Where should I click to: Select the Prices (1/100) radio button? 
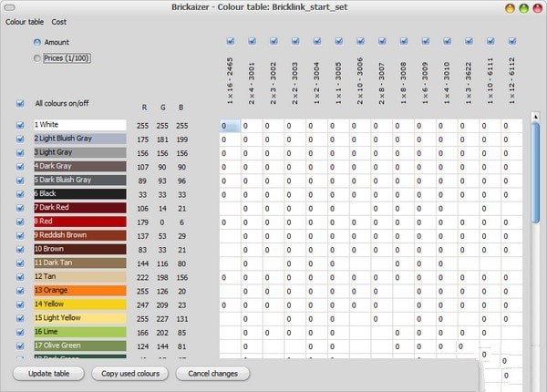click(37, 58)
